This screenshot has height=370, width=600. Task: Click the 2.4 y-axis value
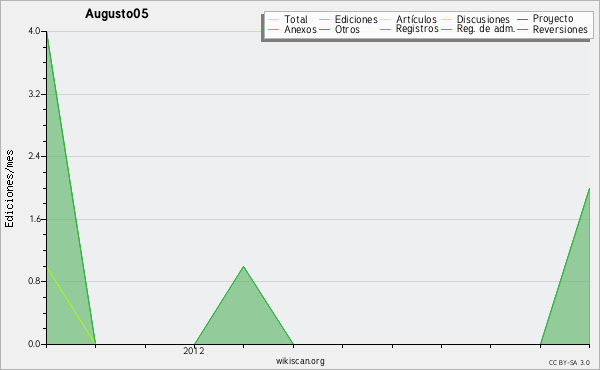coord(34,156)
